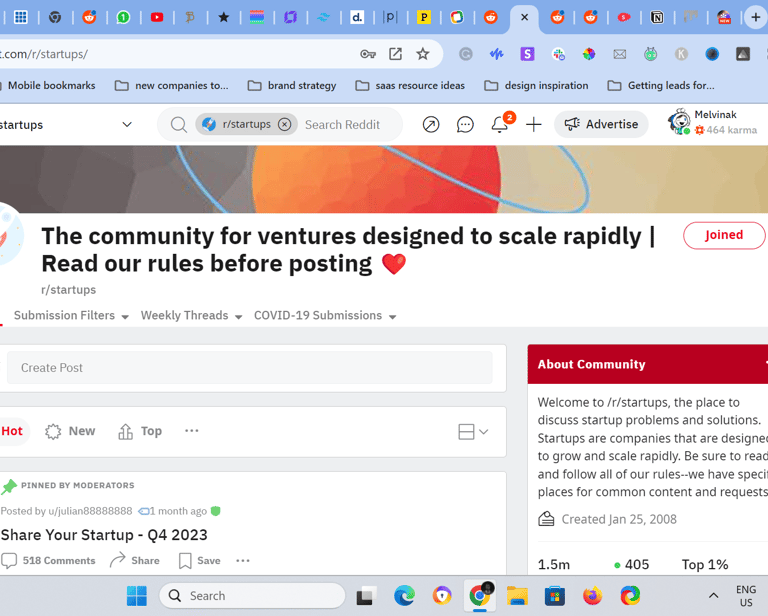Expand the startups community dropdown

pos(127,124)
